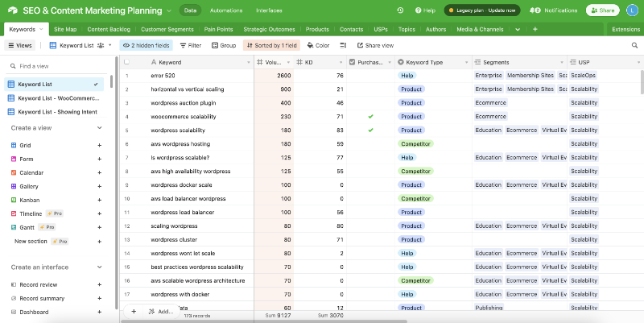Viewport: 644px width, 323px height.
Task: Expand the more tables chevron
Action: pyautogui.click(x=518, y=29)
